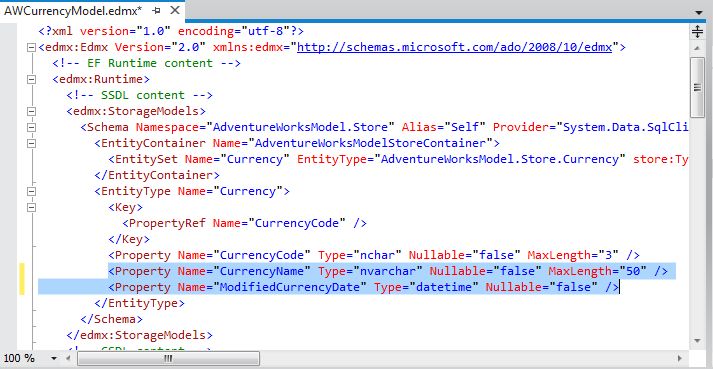713x369 pixels.
Task: Open the 100 % zoom dropdown
Action: click(x=54, y=359)
